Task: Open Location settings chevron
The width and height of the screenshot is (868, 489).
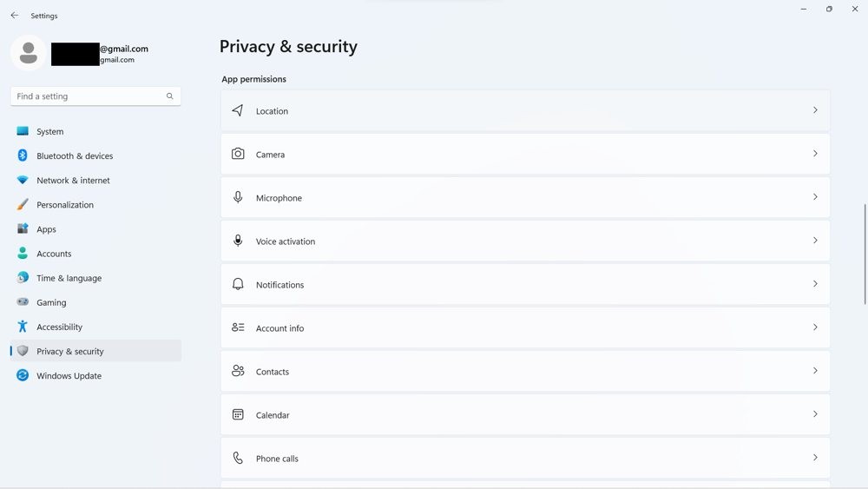Action: tap(815, 110)
